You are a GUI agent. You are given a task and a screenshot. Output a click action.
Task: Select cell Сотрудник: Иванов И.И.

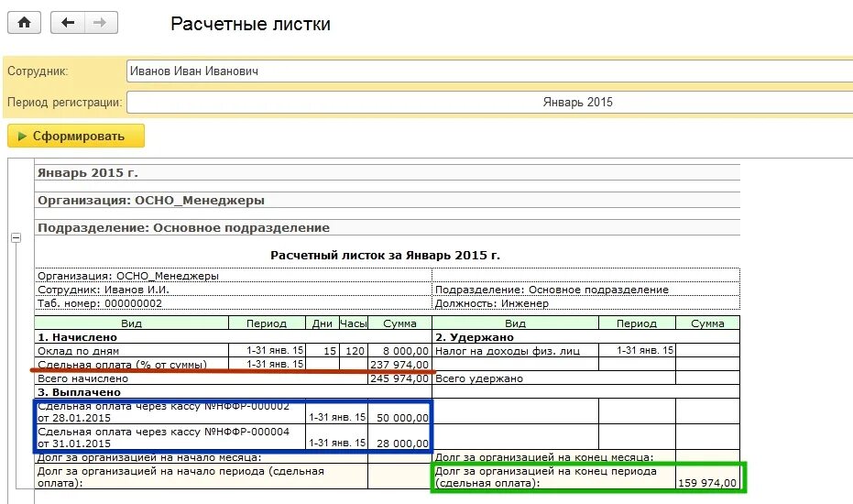click(234, 290)
